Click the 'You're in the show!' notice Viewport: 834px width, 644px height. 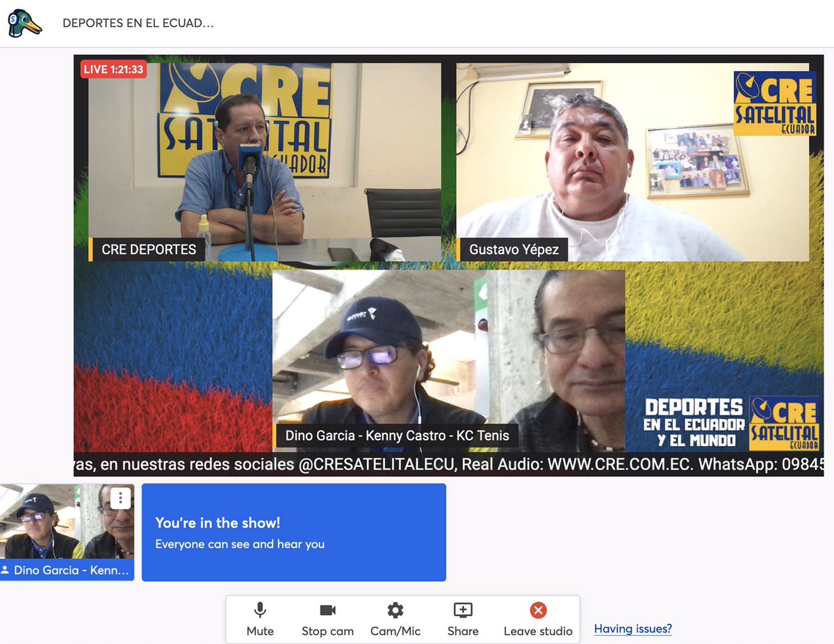pos(294,532)
